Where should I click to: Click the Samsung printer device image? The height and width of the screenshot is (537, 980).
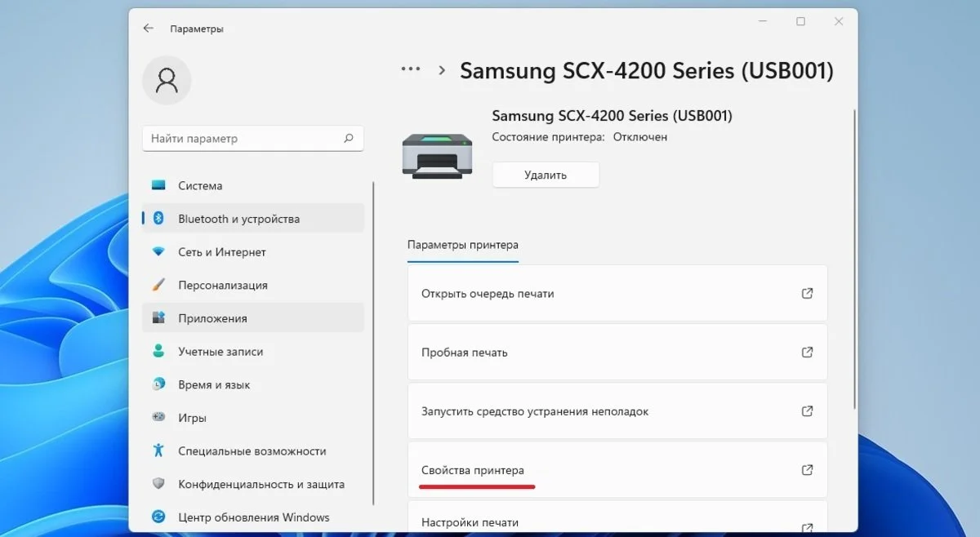[x=437, y=155]
